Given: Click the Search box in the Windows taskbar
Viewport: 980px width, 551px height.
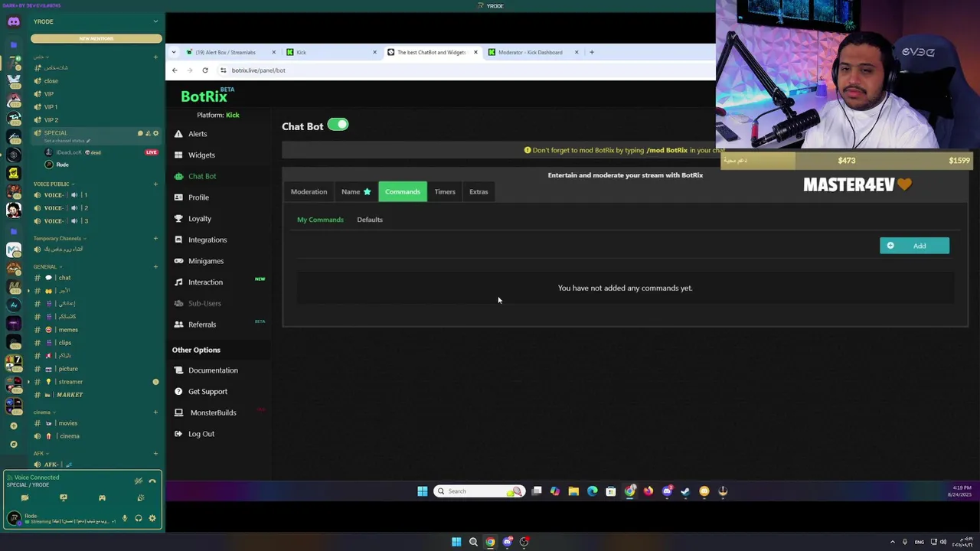Looking at the screenshot, I should click(x=480, y=491).
